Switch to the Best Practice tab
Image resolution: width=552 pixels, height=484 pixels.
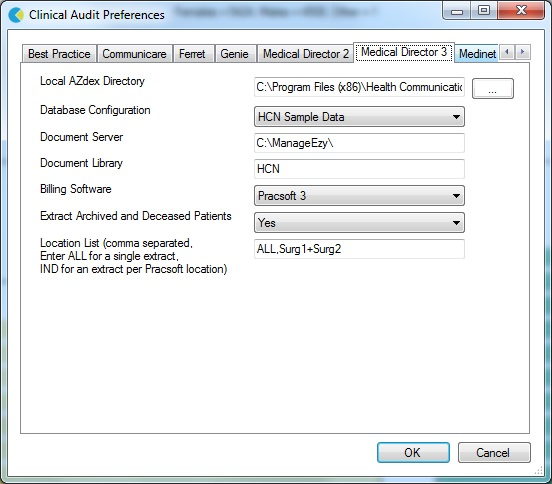pyautogui.click(x=59, y=54)
